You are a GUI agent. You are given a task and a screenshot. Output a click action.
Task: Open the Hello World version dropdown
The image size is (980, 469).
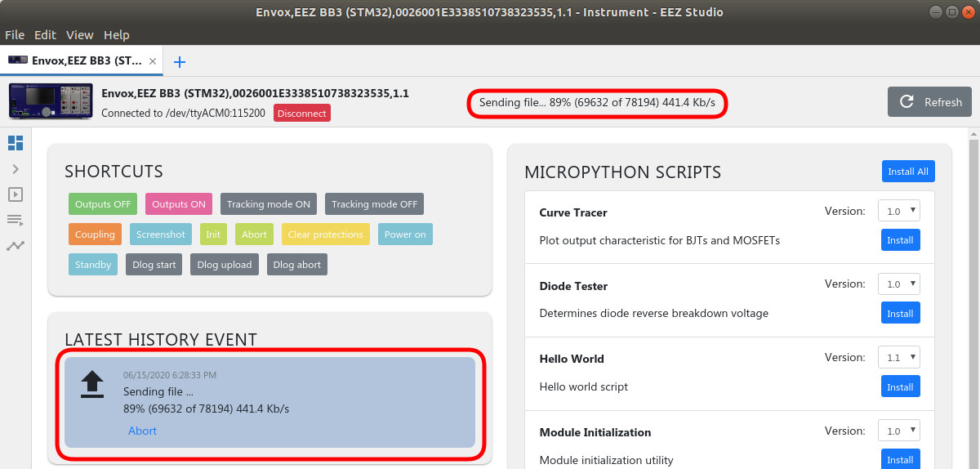[x=899, y=358]
